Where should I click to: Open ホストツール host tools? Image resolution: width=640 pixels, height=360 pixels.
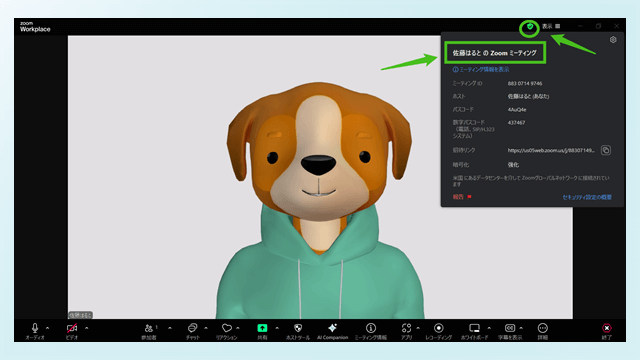click(298, 331)
